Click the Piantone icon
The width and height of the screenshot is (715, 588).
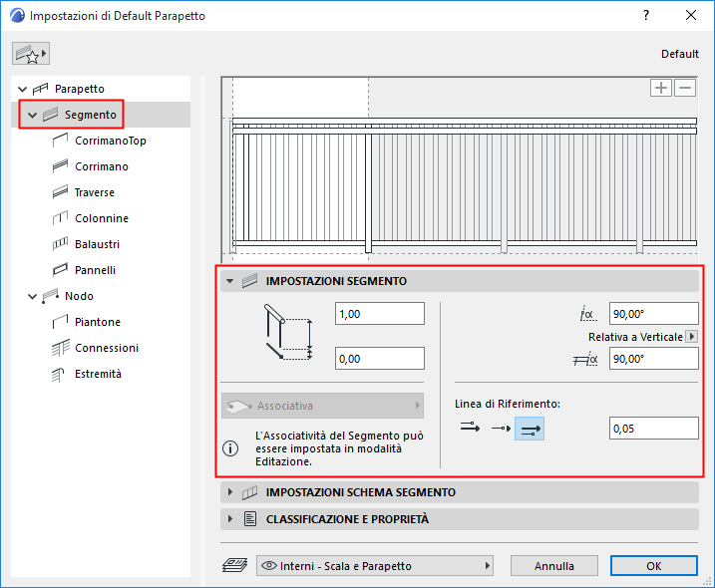click(x=60, y=322)
